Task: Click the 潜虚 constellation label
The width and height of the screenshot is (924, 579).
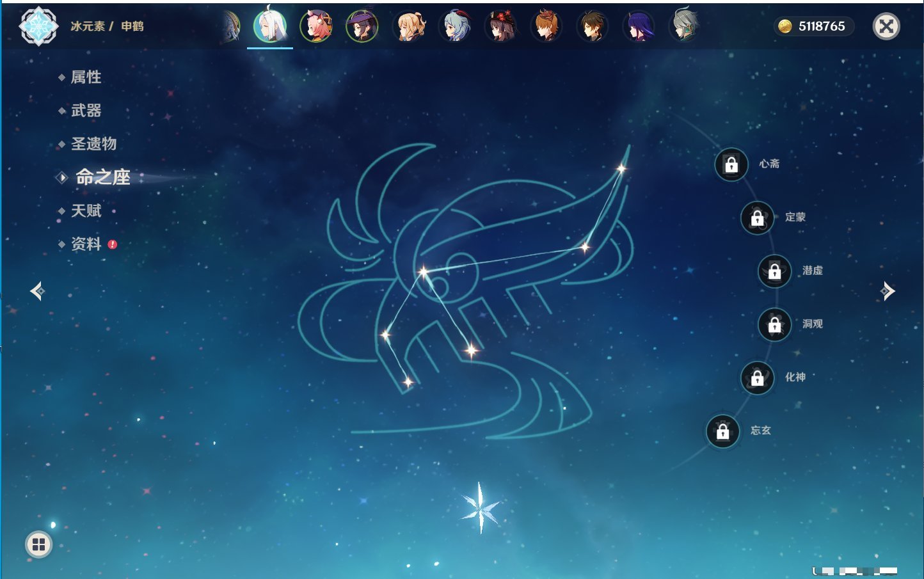Action: click(813, 271)
